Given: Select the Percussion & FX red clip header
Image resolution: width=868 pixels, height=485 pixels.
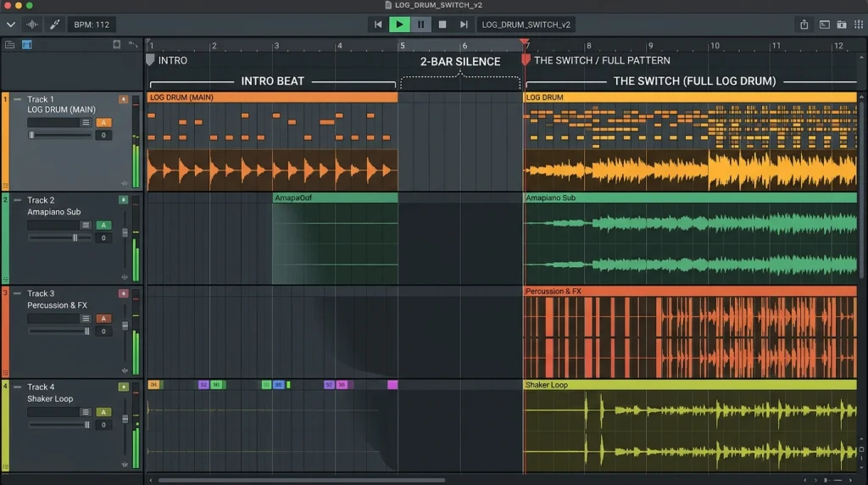Looking at the screenshot, I should pos(690,291).
